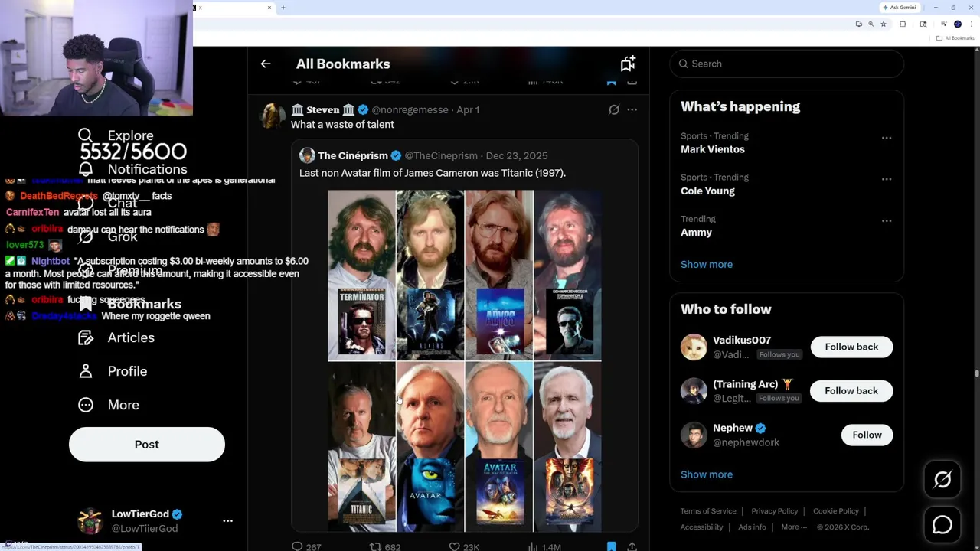Click the Chrome profile avatar
The image size is (980, 551).
click(x=958, y=24)
